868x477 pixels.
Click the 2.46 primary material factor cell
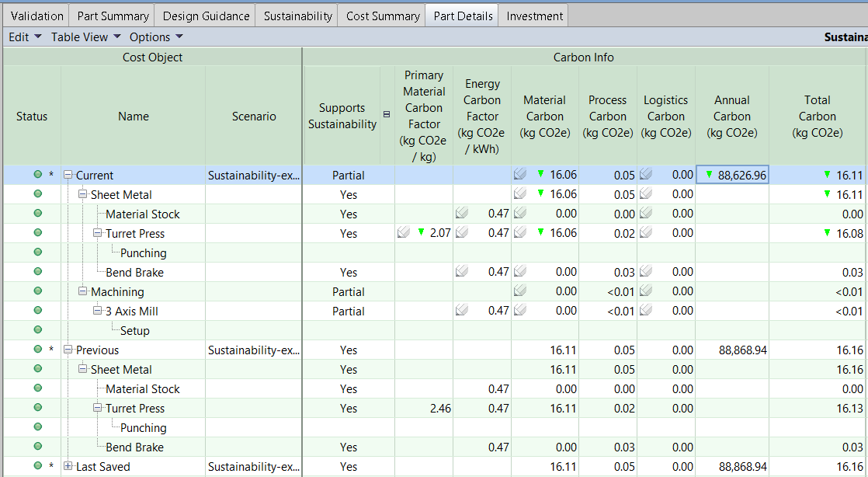[424, 409]
